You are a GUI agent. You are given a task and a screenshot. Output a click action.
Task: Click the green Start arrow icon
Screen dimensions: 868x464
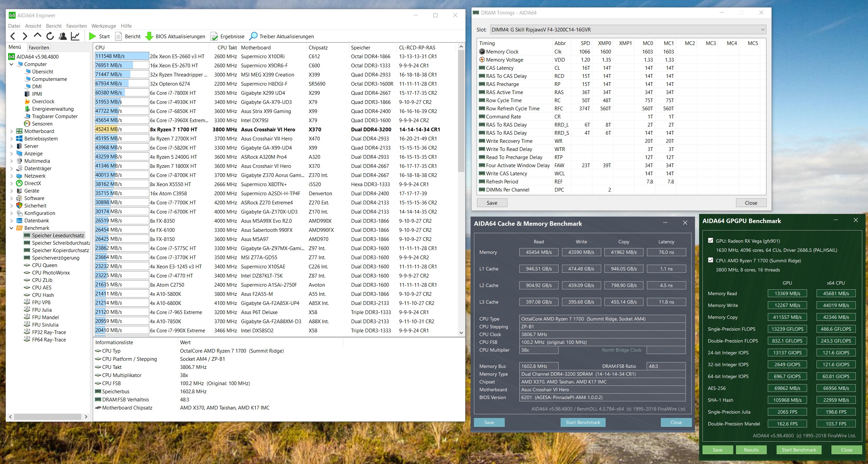click(x=92, y=36)
